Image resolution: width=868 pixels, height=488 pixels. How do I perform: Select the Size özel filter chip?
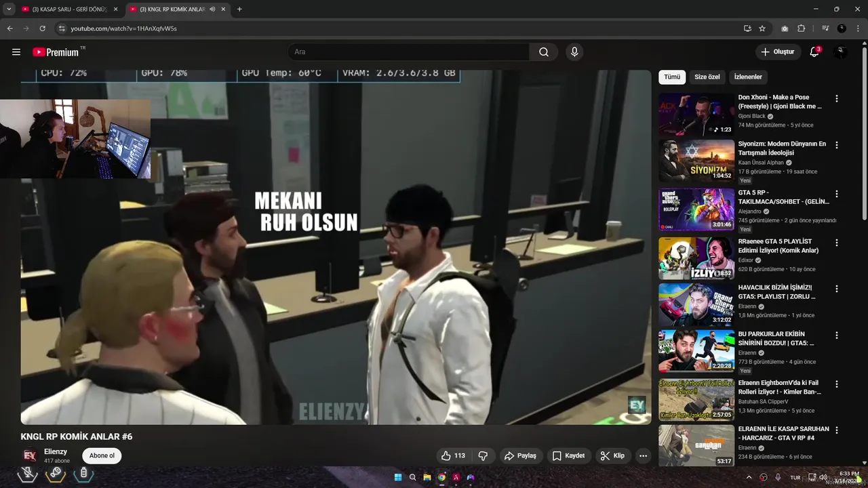(x=707, y=77)
